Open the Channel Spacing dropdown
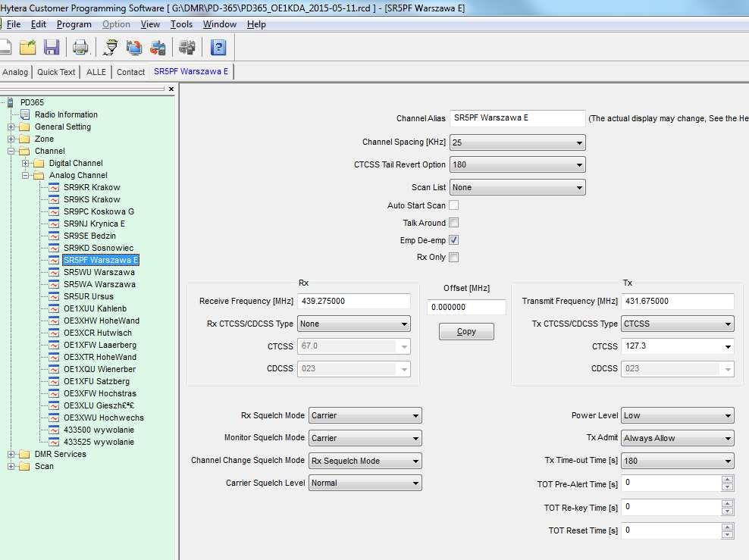This screenshot has width=749, height=560. pos(518,142)
